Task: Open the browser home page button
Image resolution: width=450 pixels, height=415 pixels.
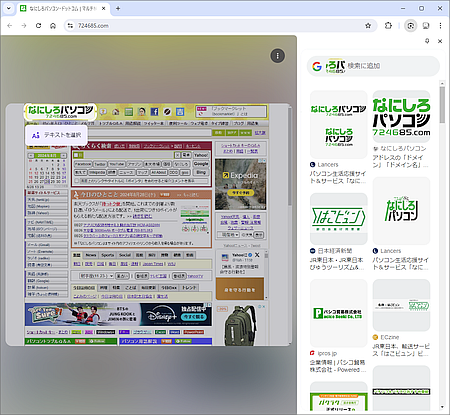Action: pos(53,26)
